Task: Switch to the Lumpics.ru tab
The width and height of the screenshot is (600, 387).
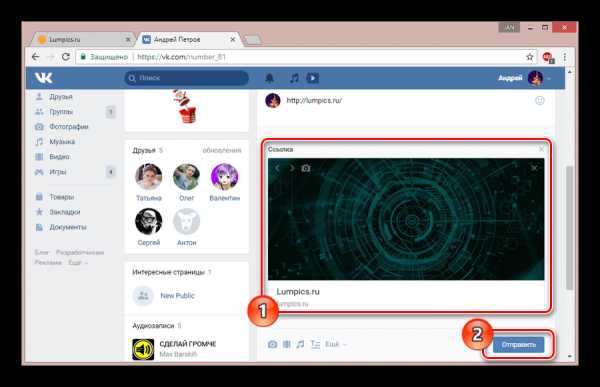Action: point(82,39)
